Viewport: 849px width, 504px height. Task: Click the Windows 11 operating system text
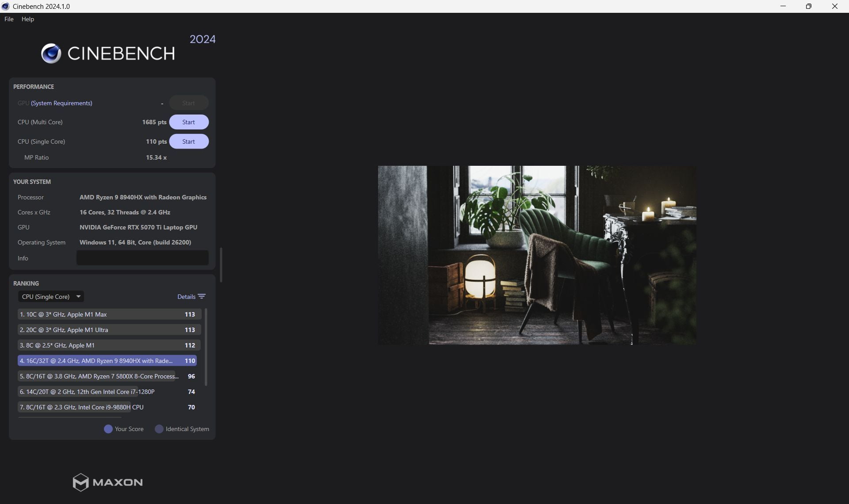(x=135, y=242)
